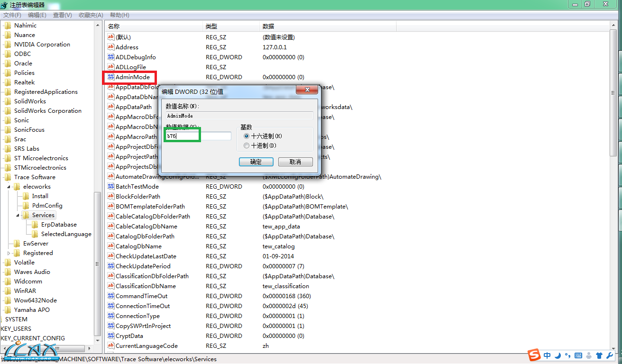Click the BlockFolderPath string value icon

coord(111,196)
